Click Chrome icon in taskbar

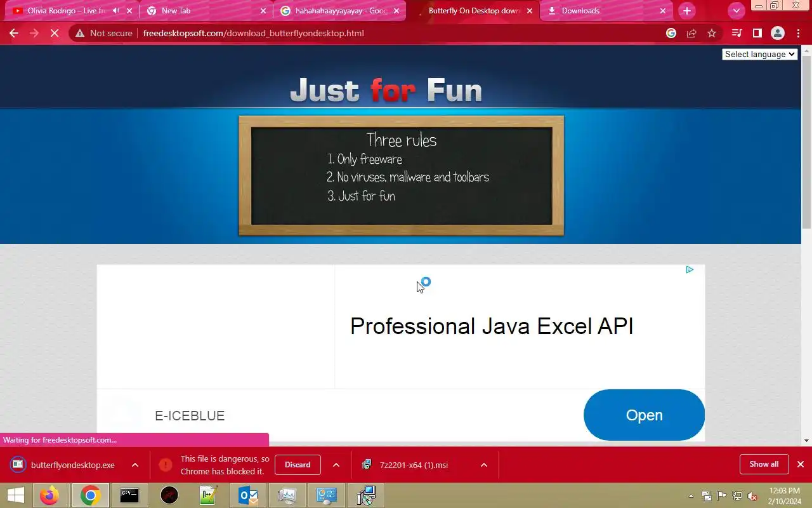[90, 495]
